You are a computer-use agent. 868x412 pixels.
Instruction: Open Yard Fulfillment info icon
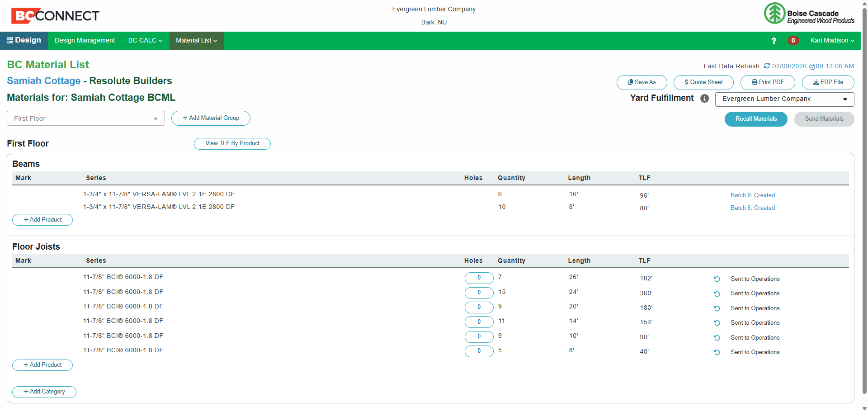click(x=704, y=99)
